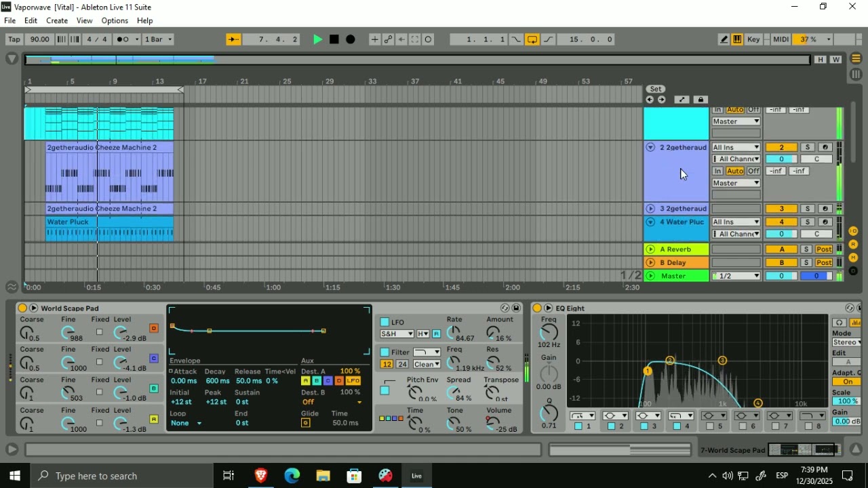Arm the Arrangement Record button

coord(351,39)
